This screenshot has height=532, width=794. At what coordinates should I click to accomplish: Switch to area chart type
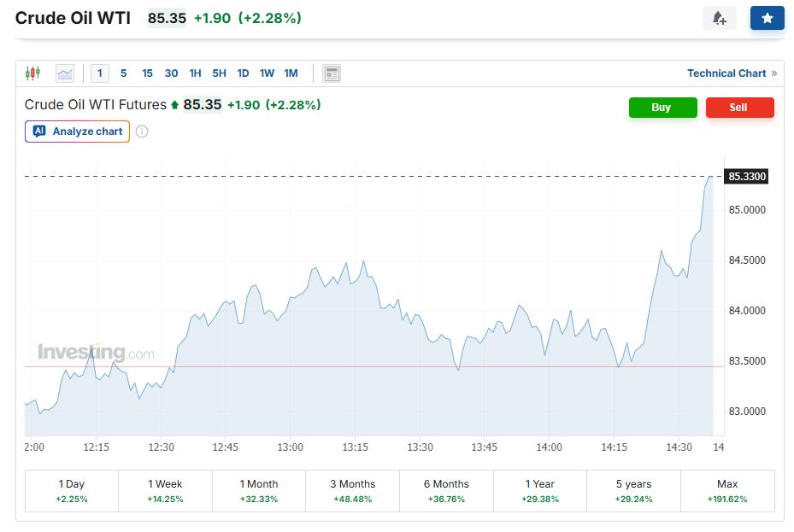click(x=65, y=73)
